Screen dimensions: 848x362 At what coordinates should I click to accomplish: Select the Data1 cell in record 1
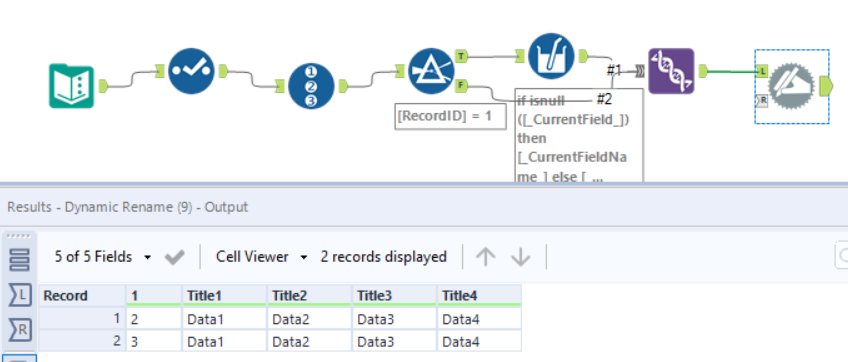[224, 319]
